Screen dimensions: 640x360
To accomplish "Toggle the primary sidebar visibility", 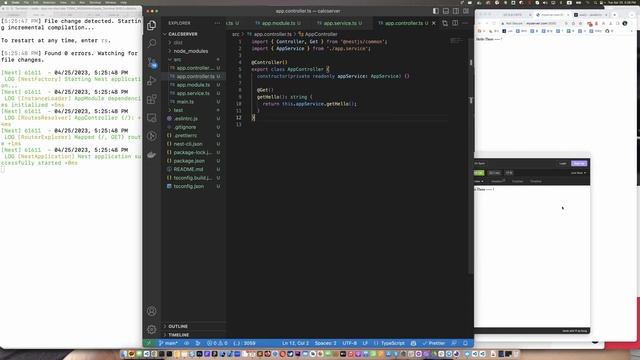I will [436, 11].
